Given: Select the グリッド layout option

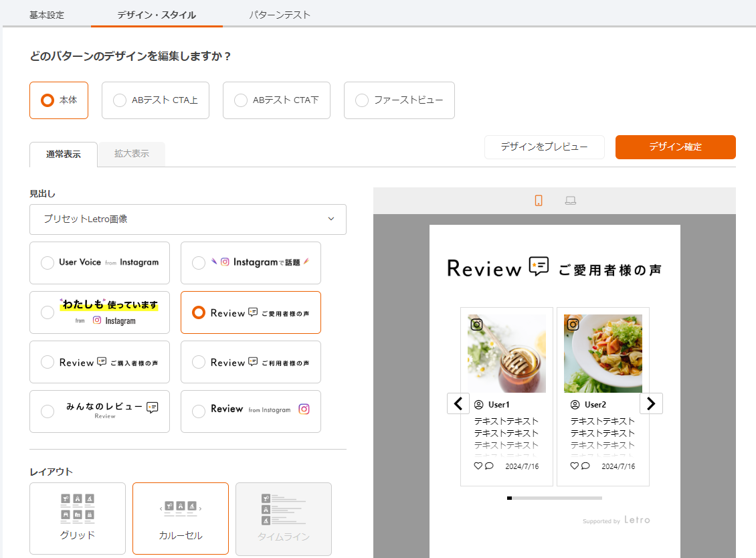Looking at the screenshot, I should 78,519.
